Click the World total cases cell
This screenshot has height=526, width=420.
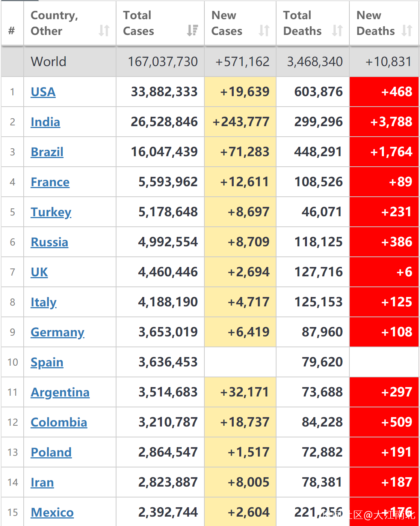tap(163, 62)
